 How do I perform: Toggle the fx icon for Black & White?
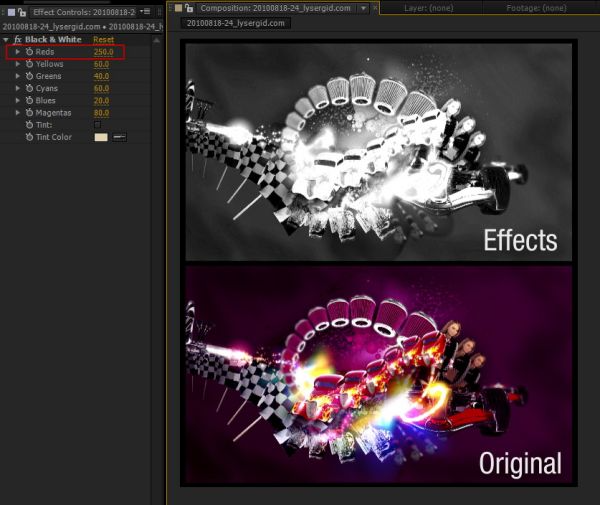click(x=17, y=39)
